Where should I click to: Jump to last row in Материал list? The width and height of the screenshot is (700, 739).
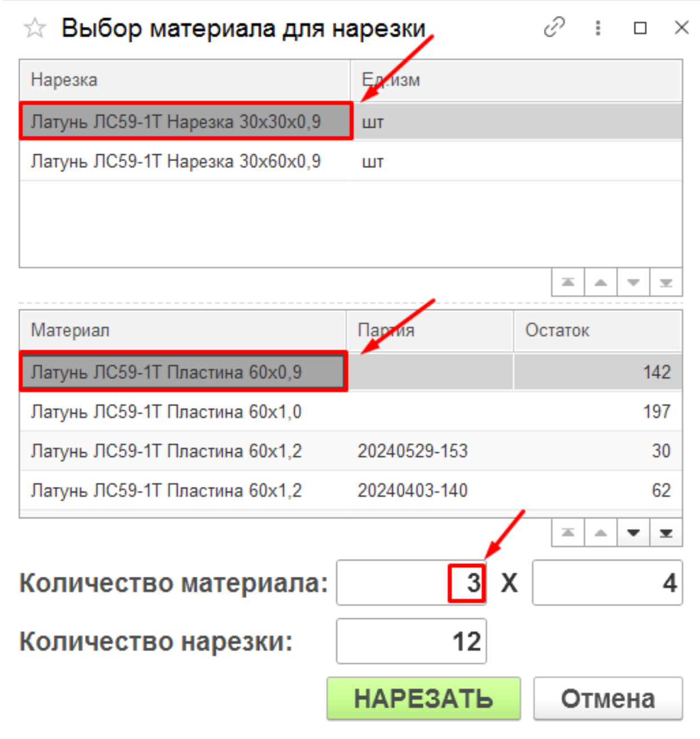[x=666, y=532]
